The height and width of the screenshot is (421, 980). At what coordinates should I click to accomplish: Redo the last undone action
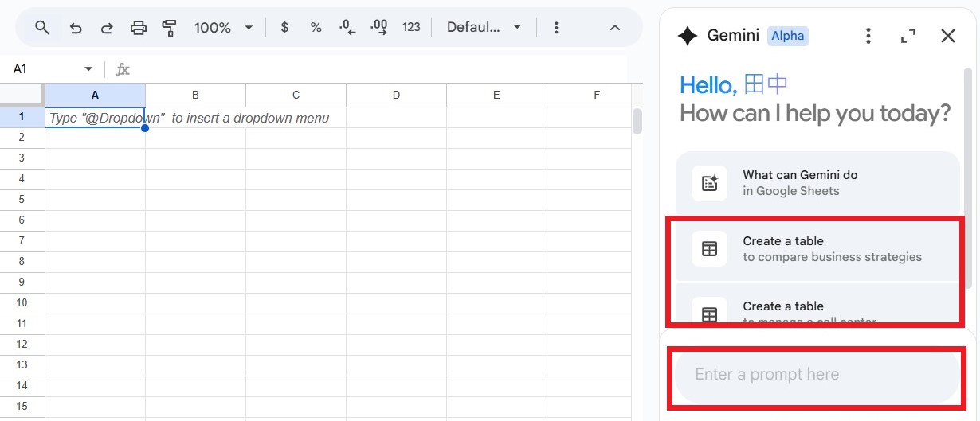click(x=107, y=28)
